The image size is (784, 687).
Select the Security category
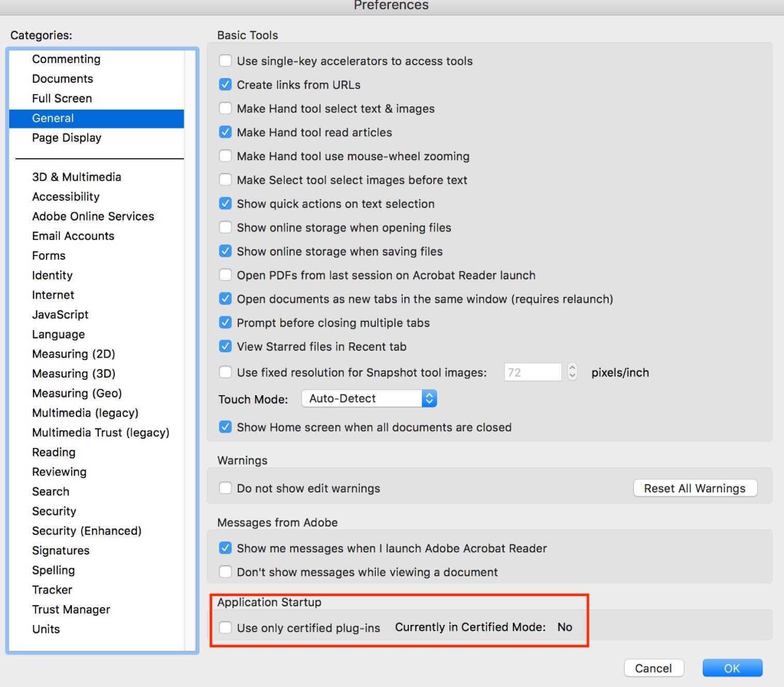[x=54, y=511]
